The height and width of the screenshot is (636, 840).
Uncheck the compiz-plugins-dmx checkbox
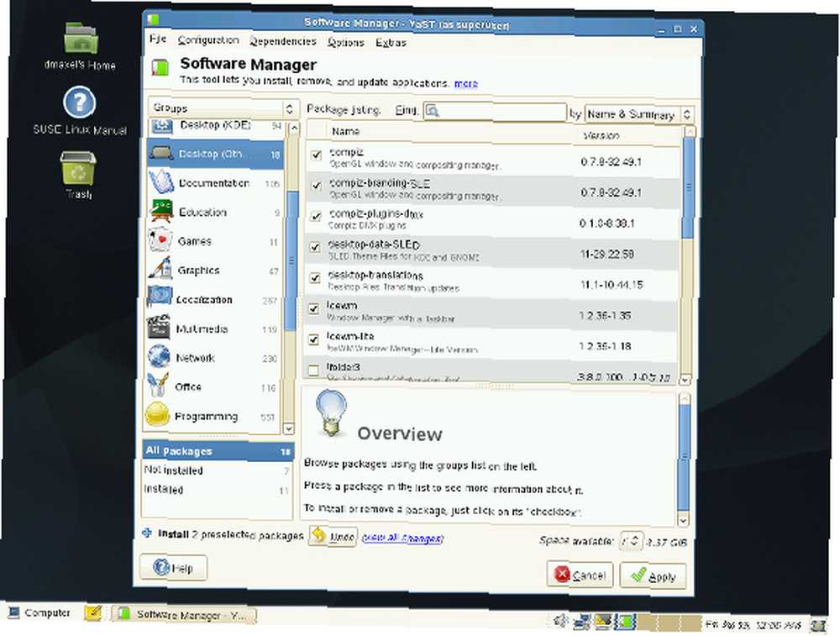pyautogui.click(x=316, y=216)
